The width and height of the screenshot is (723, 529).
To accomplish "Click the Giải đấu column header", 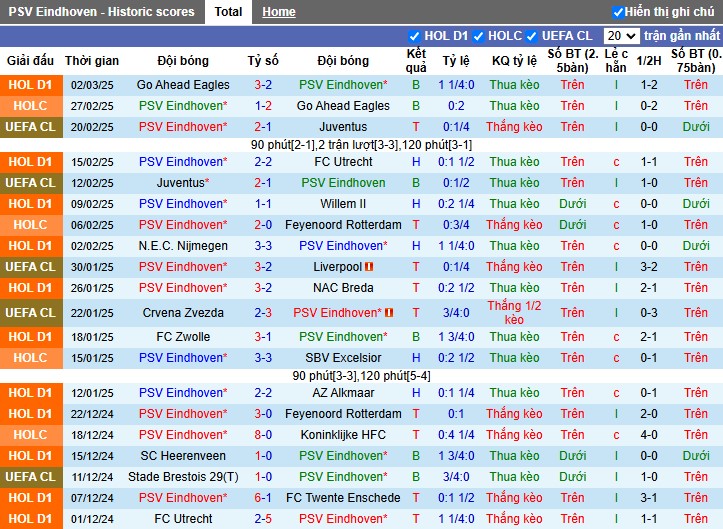I will click(30, 60).
